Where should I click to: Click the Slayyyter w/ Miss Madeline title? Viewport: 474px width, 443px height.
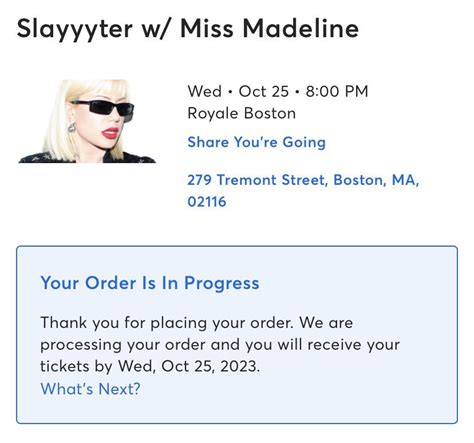[x=188, y=29]
